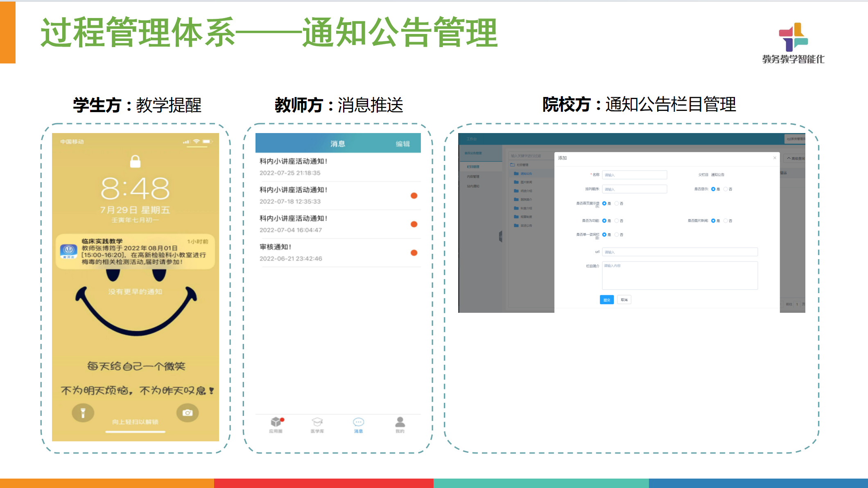868x488 pixels.
Task: Tap 编辑 in the message header
Action: [x=402, y=144]
